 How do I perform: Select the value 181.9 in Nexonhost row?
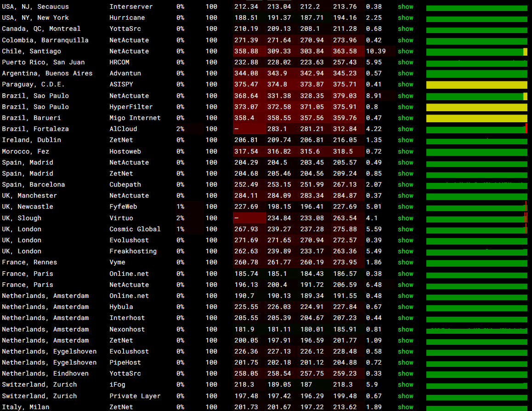coord(244,329)
